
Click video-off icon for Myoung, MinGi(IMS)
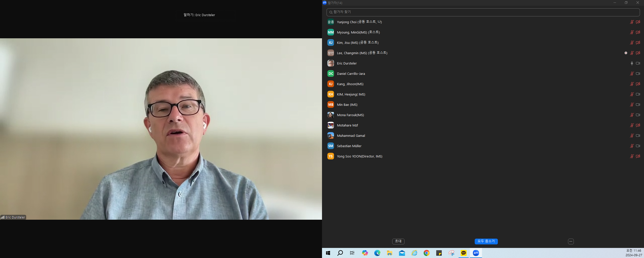(x=638, y=32)
